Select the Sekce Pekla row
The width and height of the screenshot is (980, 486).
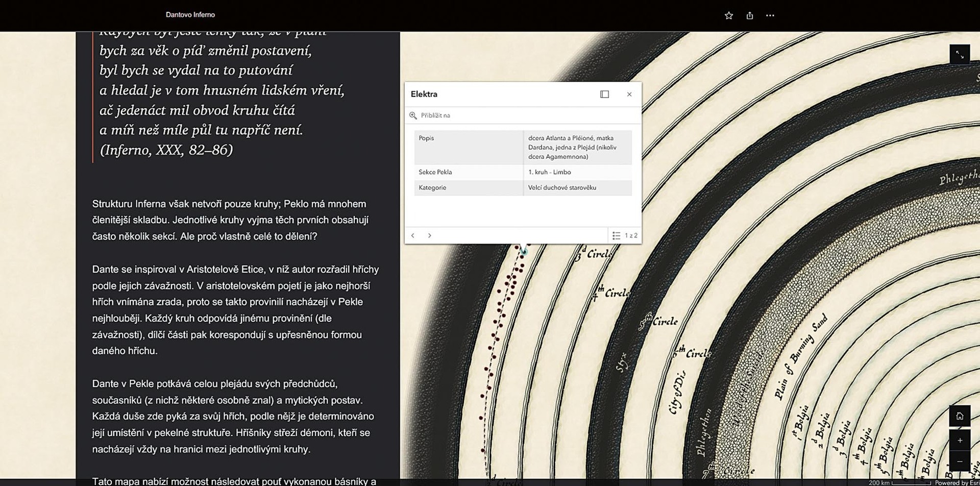tap(523, 172)
